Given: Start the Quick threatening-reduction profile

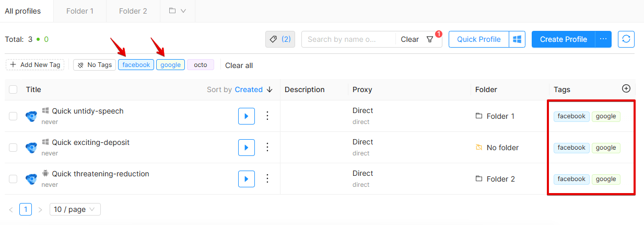Looking at the screenshot, I should (247, 179).
